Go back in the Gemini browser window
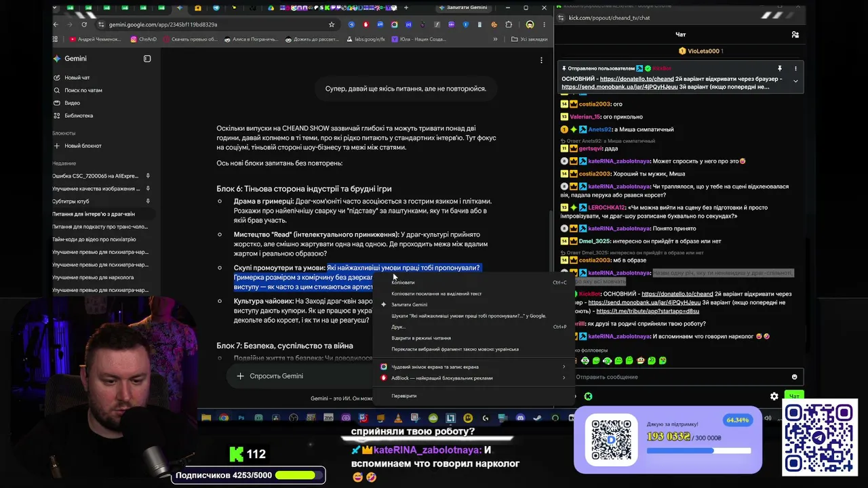 pos(57,24)
